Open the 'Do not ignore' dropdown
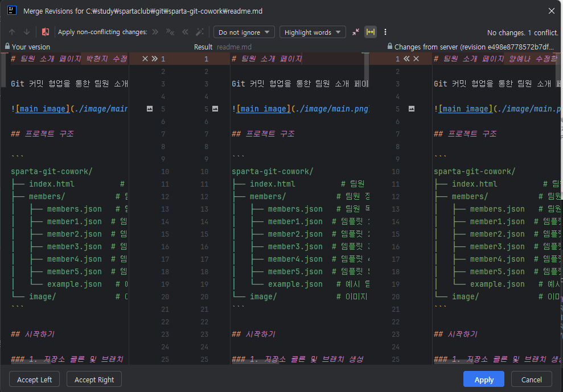The width and height of the screenshot is (563, 392). tap(244, 32)
